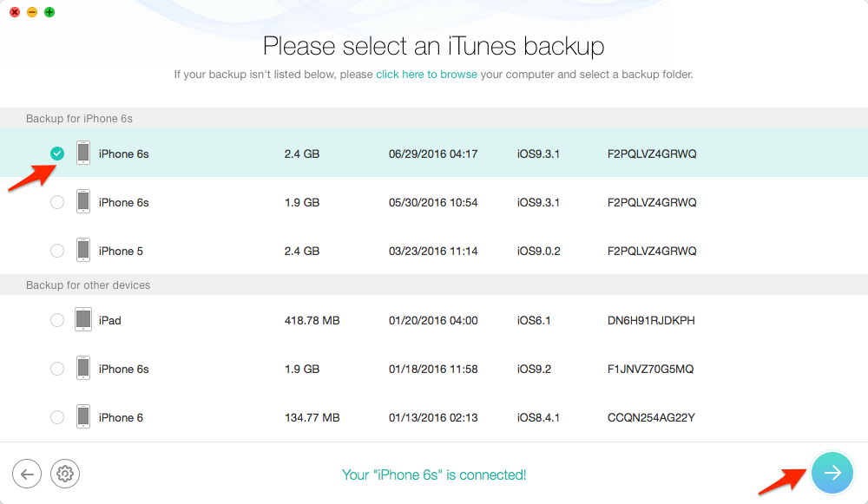This screenshot has width=868, height=504.
Task: Click the date 05/30/2016 10:54
Action: click(433, 202)
